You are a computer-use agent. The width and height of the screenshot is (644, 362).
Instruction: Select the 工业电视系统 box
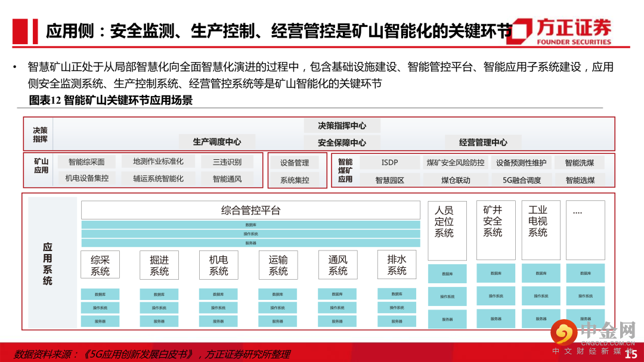541,230
